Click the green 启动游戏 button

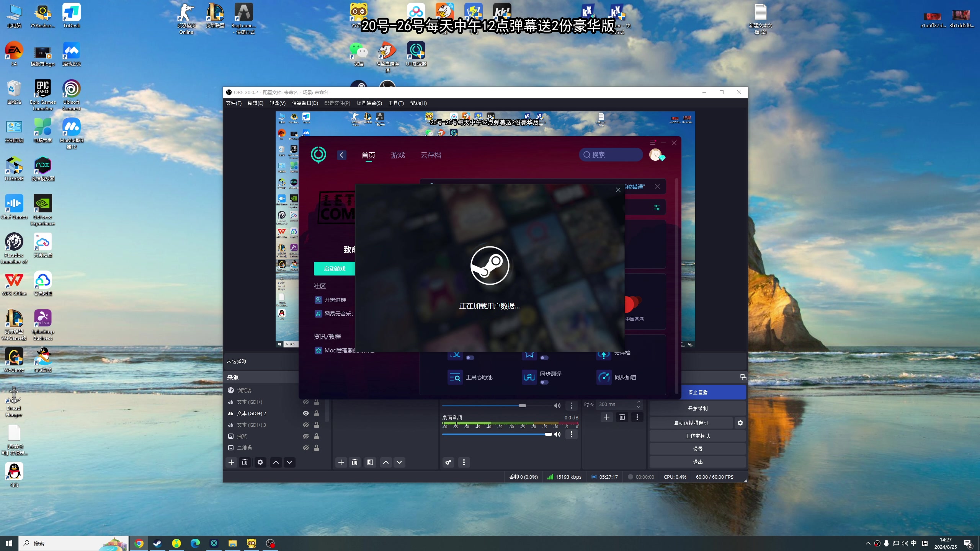[x=335, y=269]
